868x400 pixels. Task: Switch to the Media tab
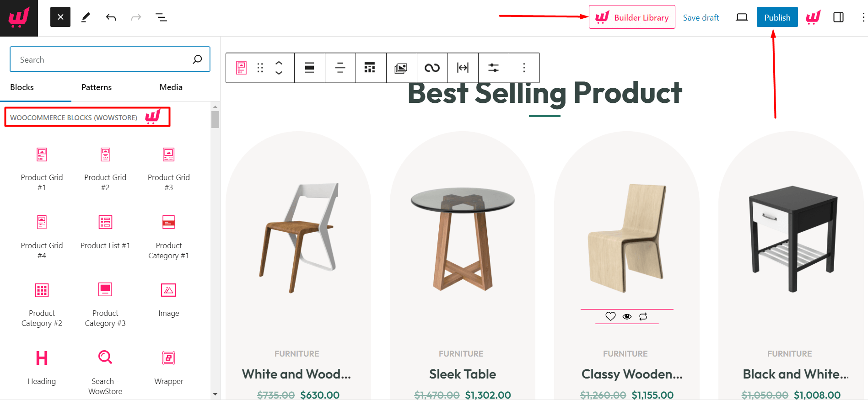(171, 87)
